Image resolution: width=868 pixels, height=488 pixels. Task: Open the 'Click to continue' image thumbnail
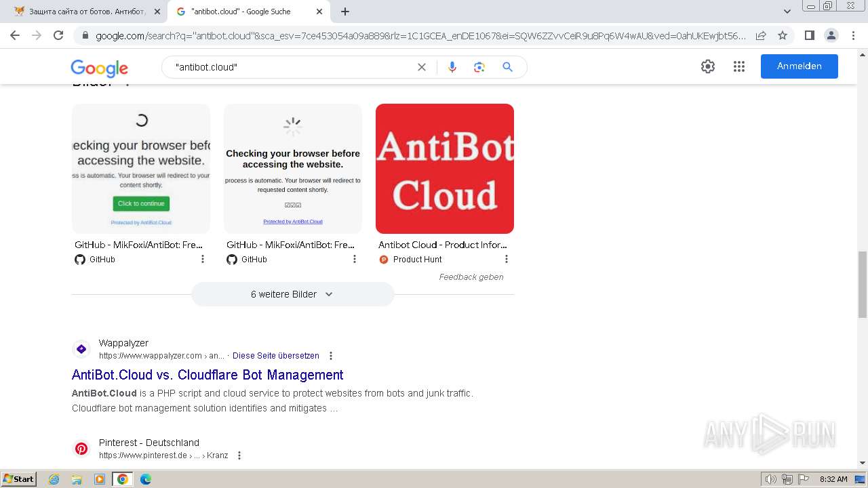click(x=141, y=168)
